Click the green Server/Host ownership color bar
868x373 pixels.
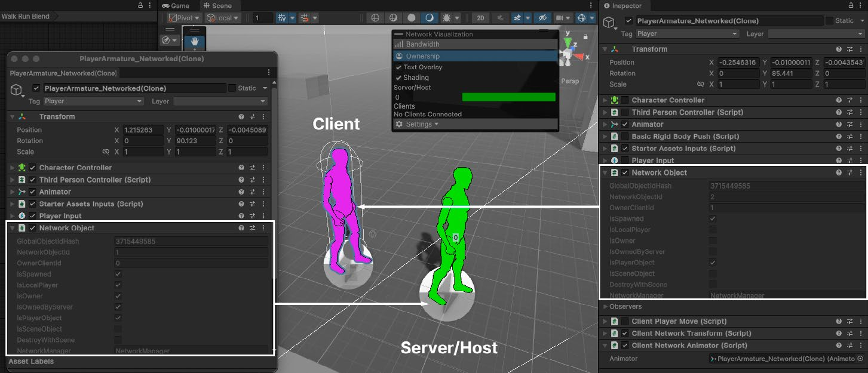click(x=509, y=97)
